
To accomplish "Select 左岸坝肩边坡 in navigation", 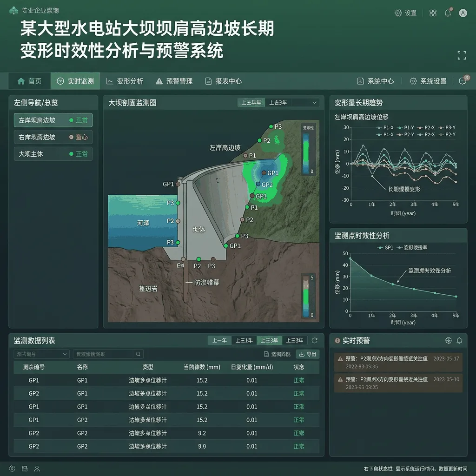I will tap(53, 120).
